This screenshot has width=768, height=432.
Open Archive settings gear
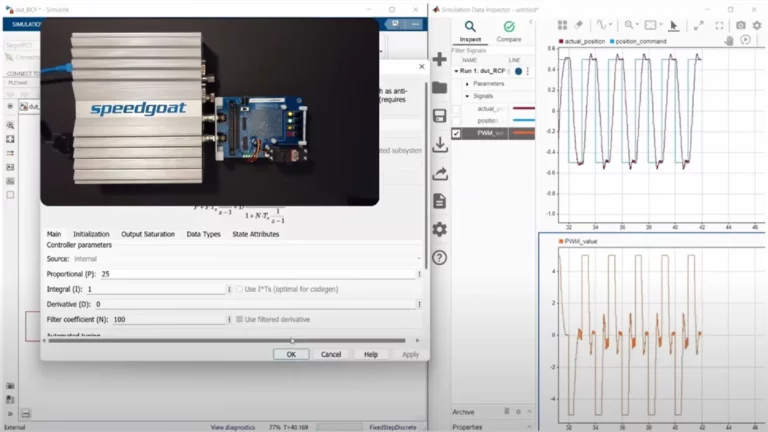[518, 412]
